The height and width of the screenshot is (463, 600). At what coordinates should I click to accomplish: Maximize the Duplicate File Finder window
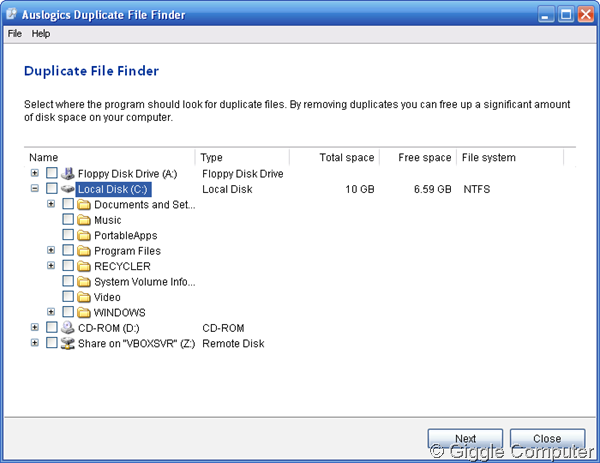pyautogui.click(x=566, y=15)
